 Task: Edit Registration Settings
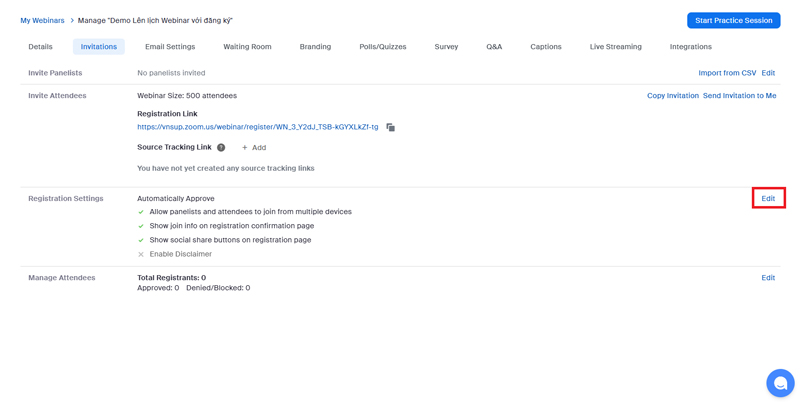tap(768, 198)
